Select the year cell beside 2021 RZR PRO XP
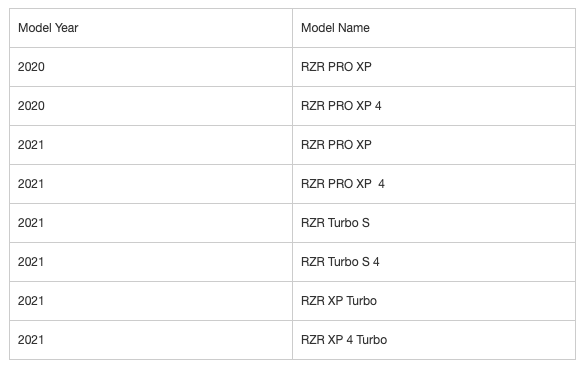585x370 pixels. 151,145
